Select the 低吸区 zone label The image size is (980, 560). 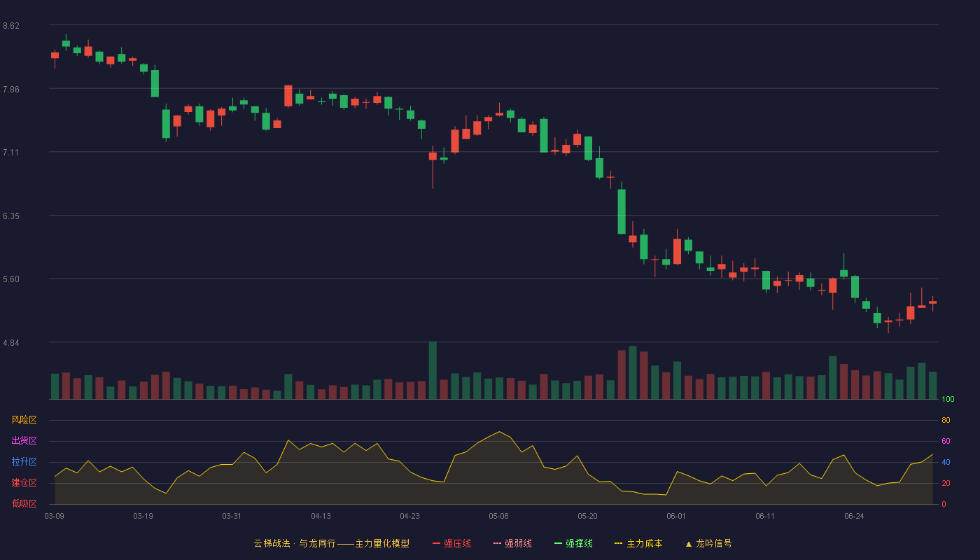24,504
